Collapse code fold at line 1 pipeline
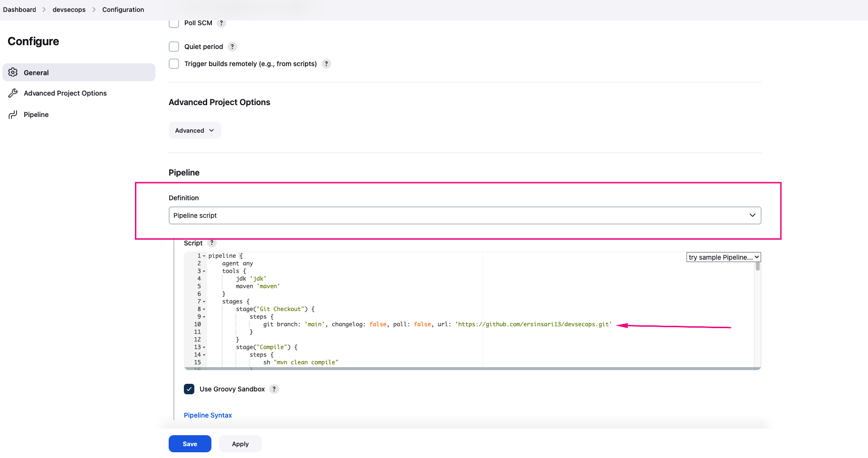 tap(204, 256)
